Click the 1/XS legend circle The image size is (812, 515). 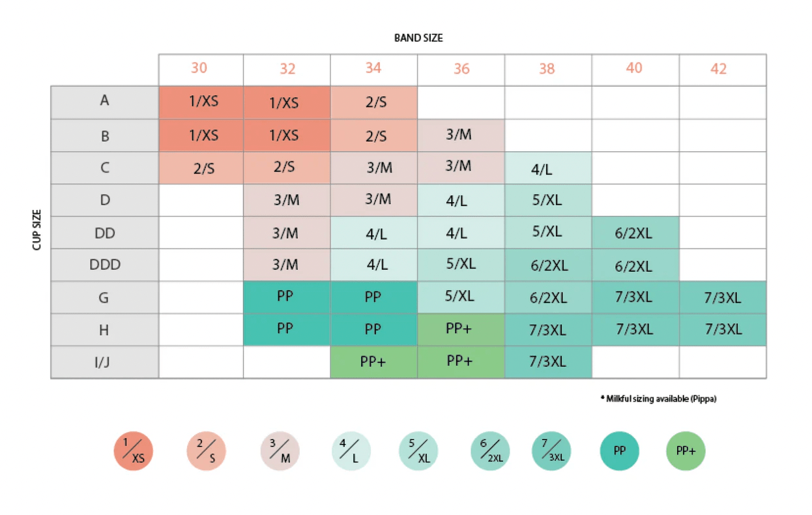[x=134, y=451]
